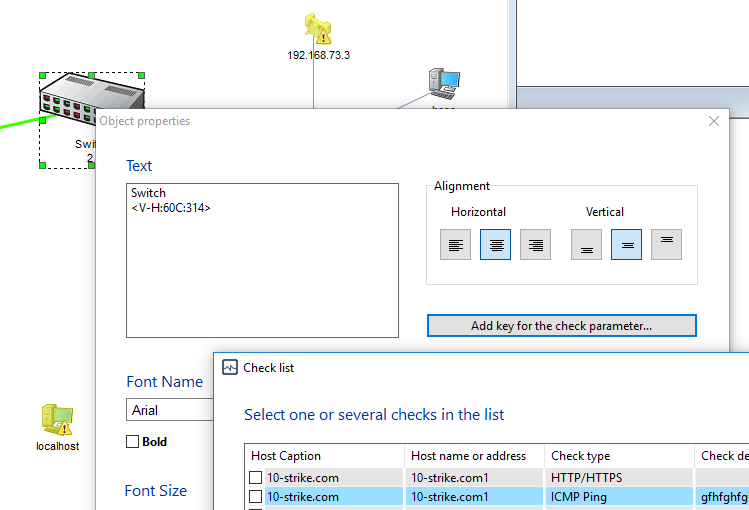Click 10-strike.com host caption in HTTP/HTTPS row
The height and width of the screenshot is (510, 749).
(x=303, y=478)
